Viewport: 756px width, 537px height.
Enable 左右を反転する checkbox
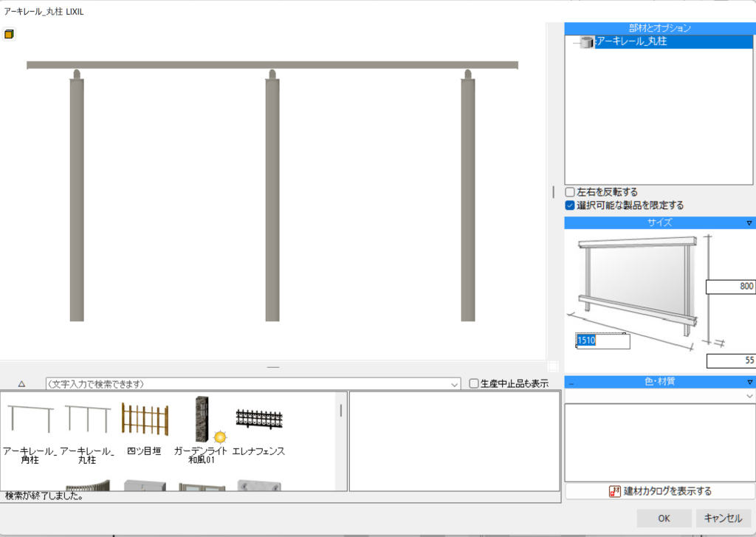tap(570, 192)
